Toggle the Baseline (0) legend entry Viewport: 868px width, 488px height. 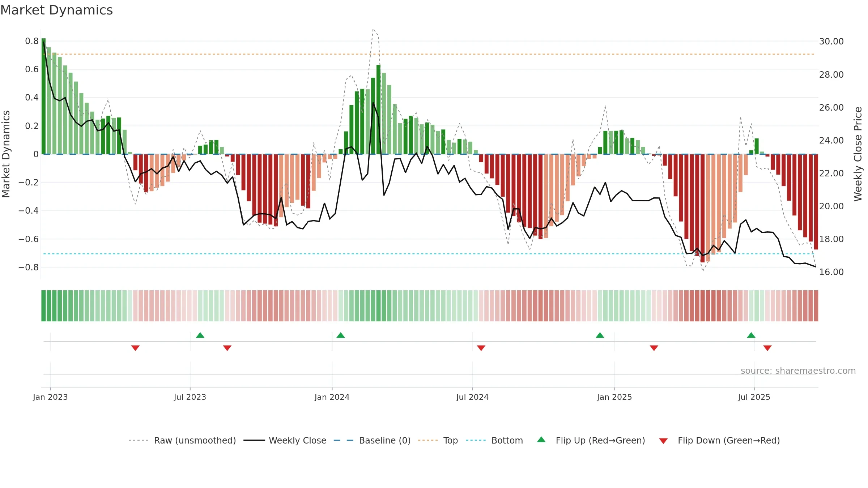(372, 440)
